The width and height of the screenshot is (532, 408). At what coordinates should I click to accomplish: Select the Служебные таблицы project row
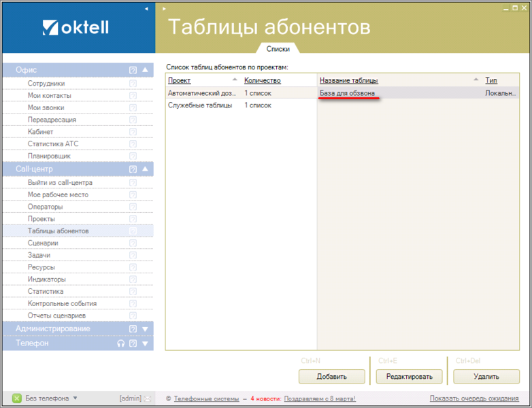click(242, 105)
